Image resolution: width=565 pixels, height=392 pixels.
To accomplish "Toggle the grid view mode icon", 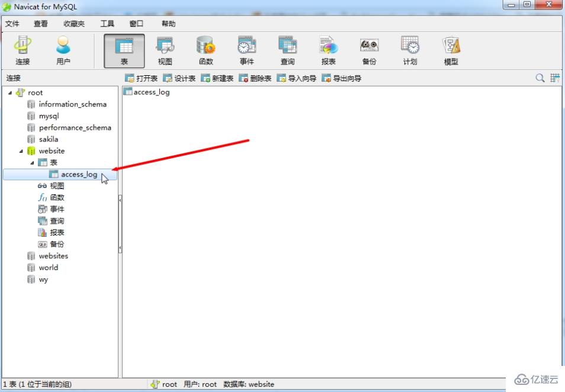I will pos(554,78).
